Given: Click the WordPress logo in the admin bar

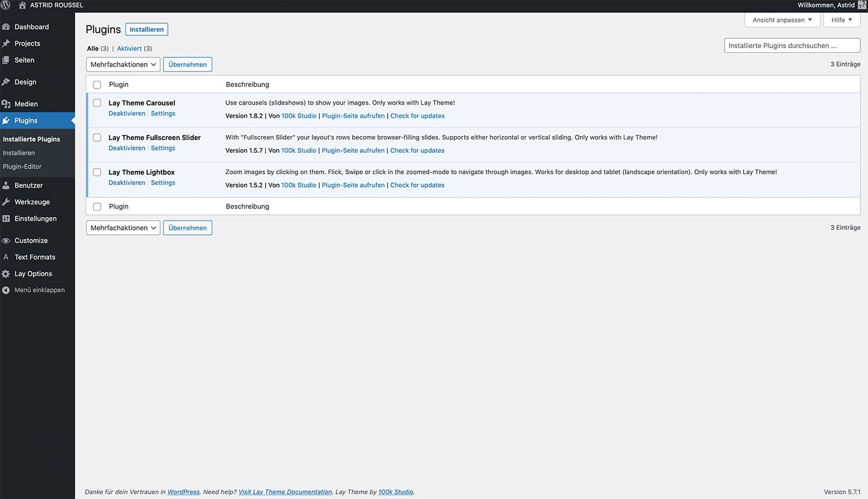Looking at the screenshot, I should (6, 5).
